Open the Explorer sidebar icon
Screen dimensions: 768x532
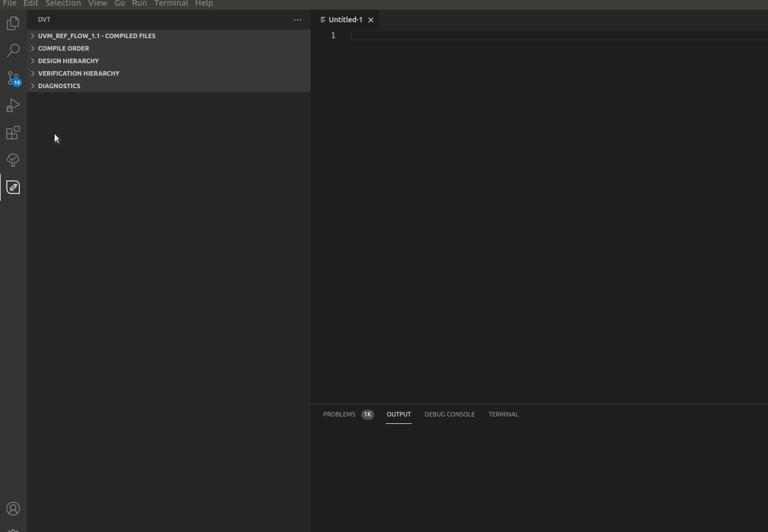(13, 23)
